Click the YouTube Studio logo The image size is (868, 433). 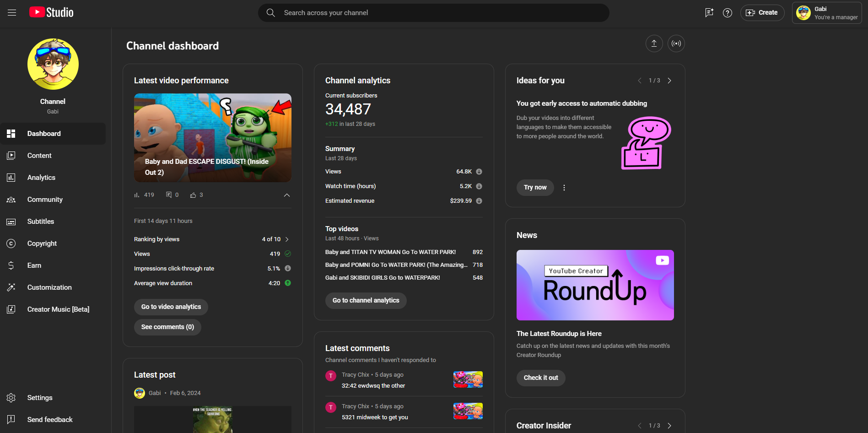[51, 12]
